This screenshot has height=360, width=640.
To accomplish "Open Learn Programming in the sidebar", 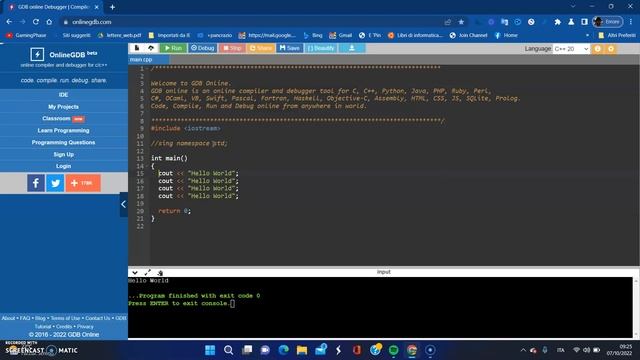I will pos(64,130).
